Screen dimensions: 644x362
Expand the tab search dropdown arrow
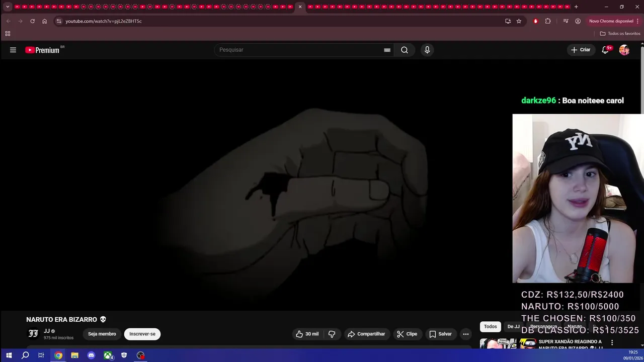(8, 7)
